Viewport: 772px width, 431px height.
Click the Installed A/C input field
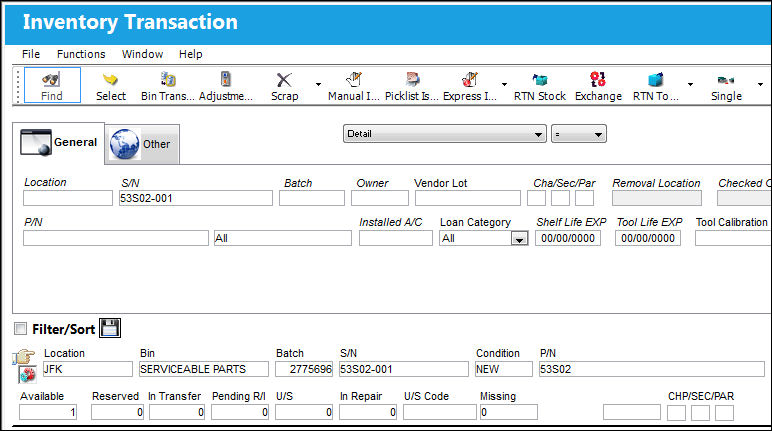tap(396, 238)
